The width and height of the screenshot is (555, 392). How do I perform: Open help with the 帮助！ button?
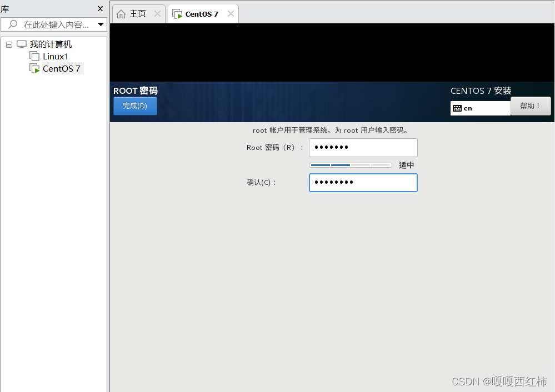[x=531, y=106]
